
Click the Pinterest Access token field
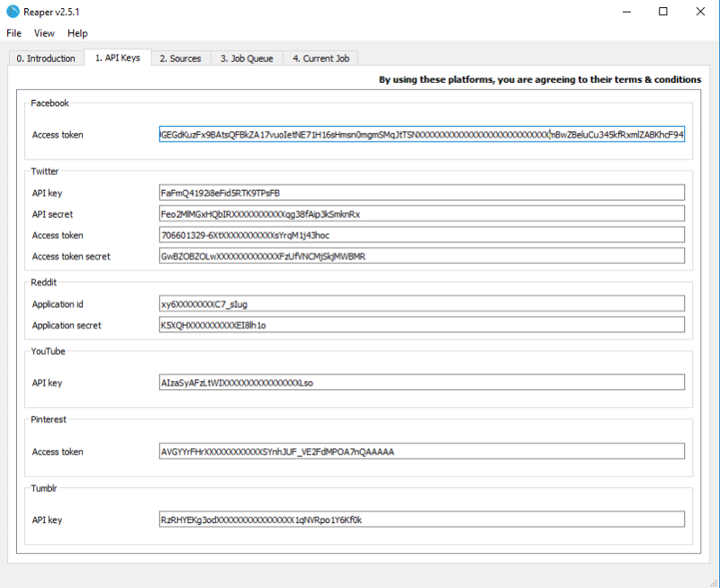[421, 451]
